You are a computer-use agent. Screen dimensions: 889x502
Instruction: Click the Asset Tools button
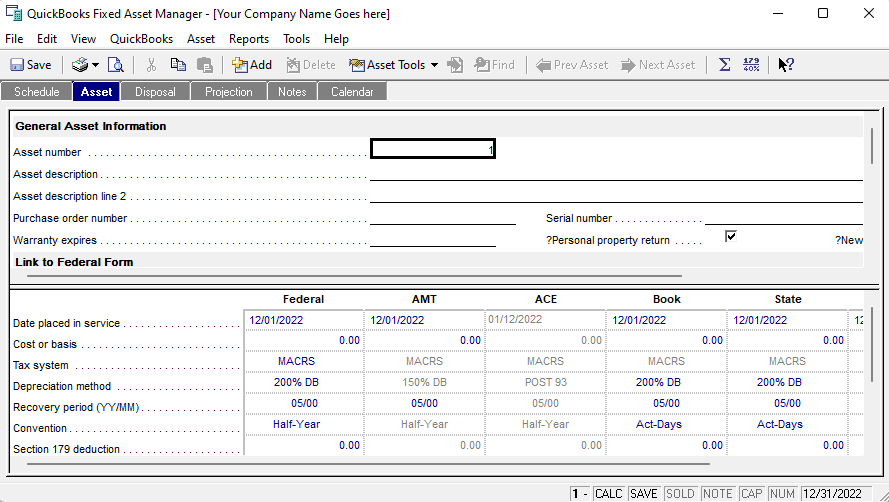(387, 65)
